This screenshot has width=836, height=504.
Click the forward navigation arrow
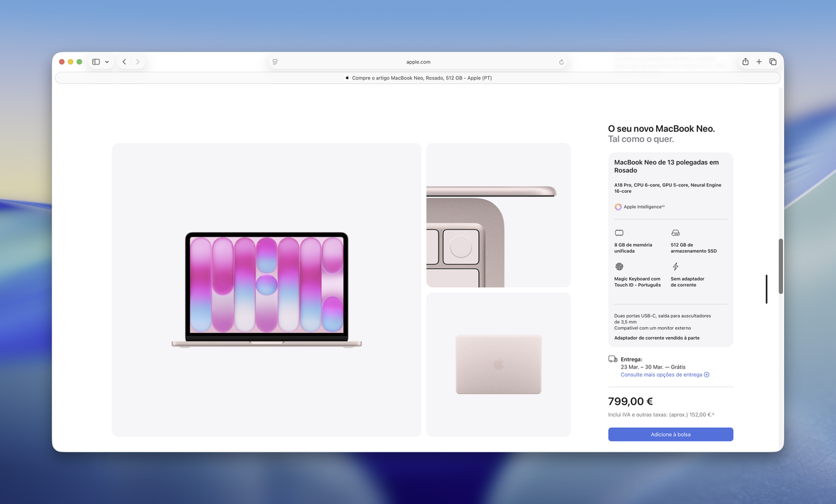click(x=137, y=61)
